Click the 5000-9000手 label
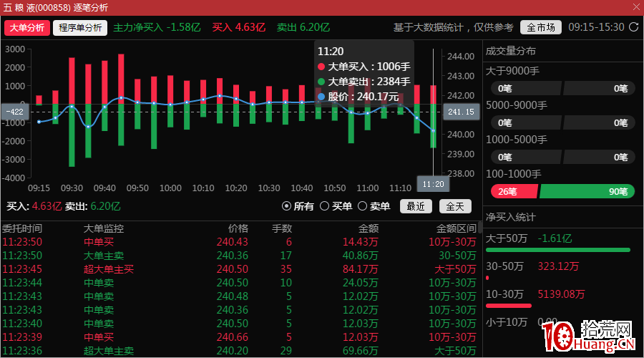The width and height of the screenshot is (644, 358). pyautogui.click(x=517, y=106)
